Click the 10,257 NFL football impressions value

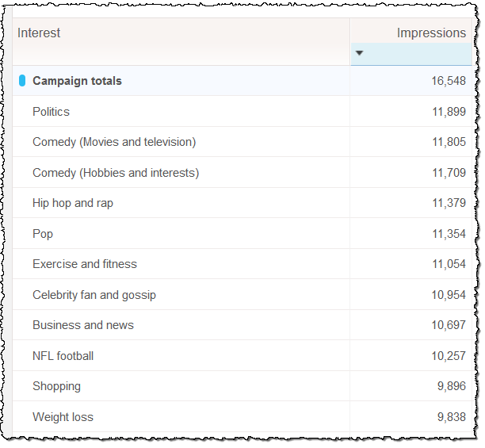coord(449,356)
